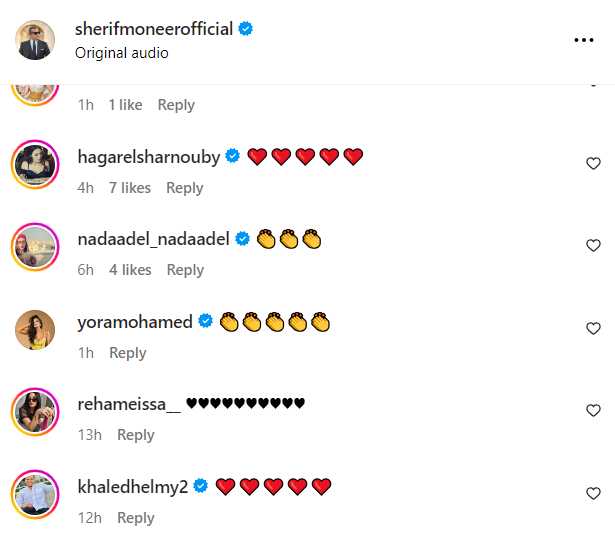Screen dimensions: 615x548
Task: View nadaadel_nadaadel's profile avatar
Action: [35, 247]
